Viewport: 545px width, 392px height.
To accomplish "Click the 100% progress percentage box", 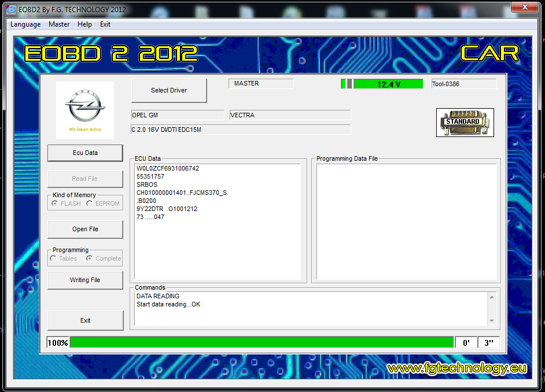I will [58, 343].
